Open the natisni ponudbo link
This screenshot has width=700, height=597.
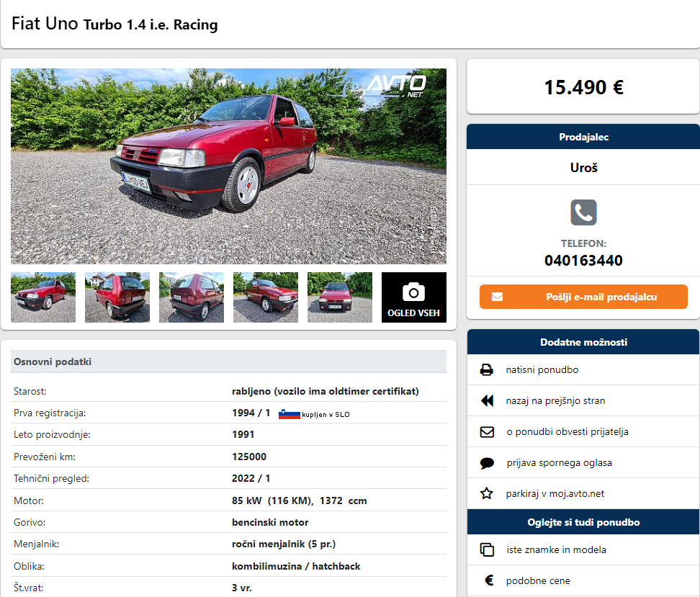(x=542, y=369)
